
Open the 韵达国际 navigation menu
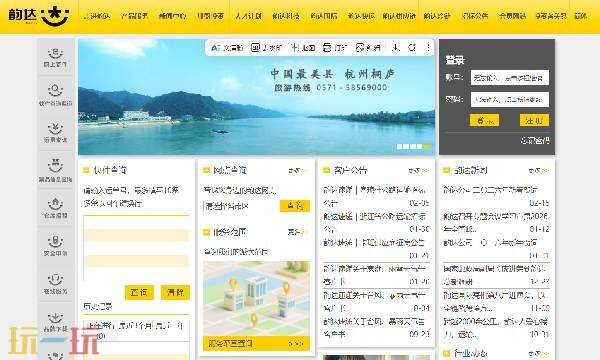(x=324, y=16)
